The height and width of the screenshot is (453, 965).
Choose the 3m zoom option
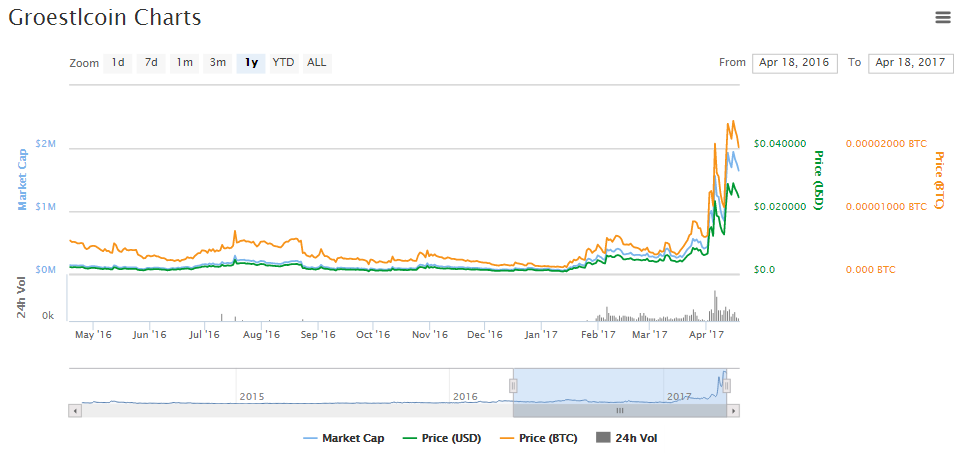coord(217,63)
